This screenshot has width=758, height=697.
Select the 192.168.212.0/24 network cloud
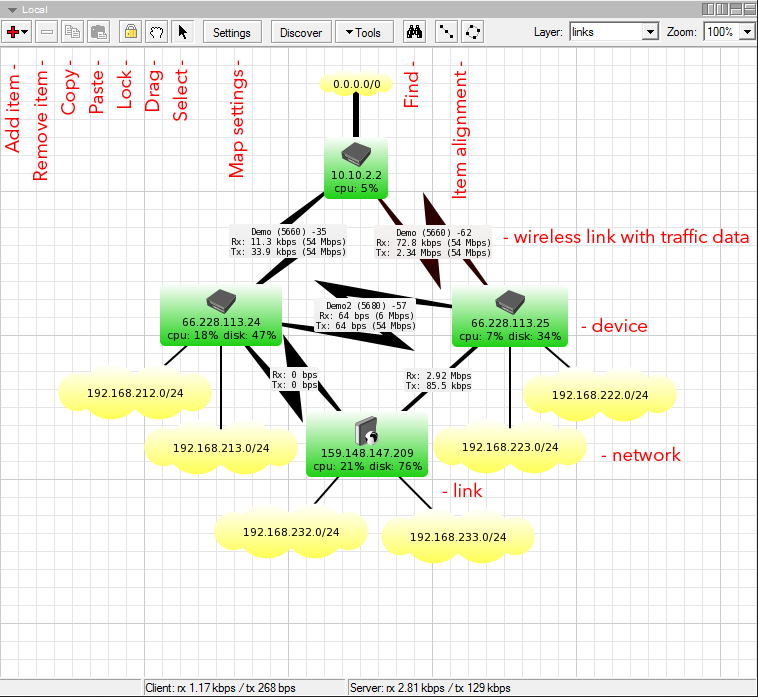pyautogui.click(x=135, y=393)
